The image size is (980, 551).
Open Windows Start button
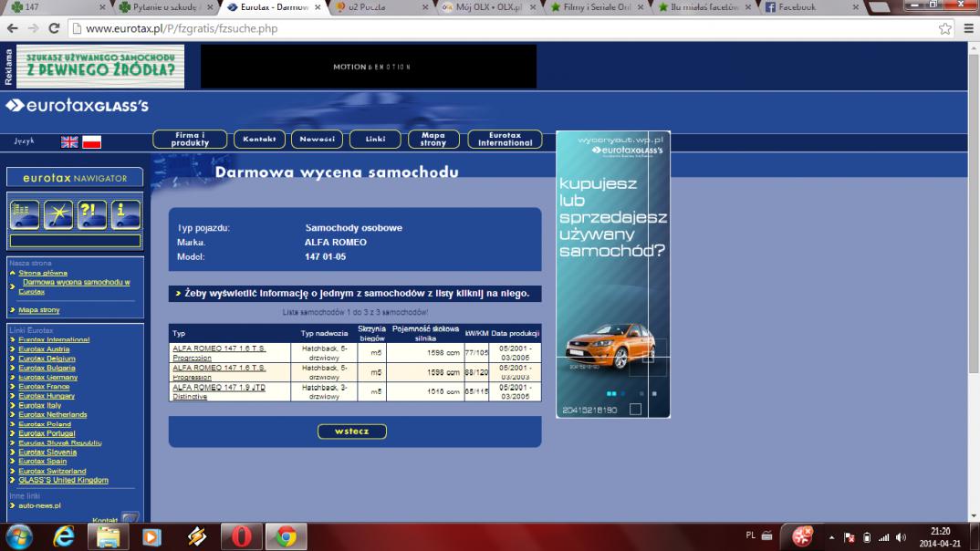pos(19,536)
